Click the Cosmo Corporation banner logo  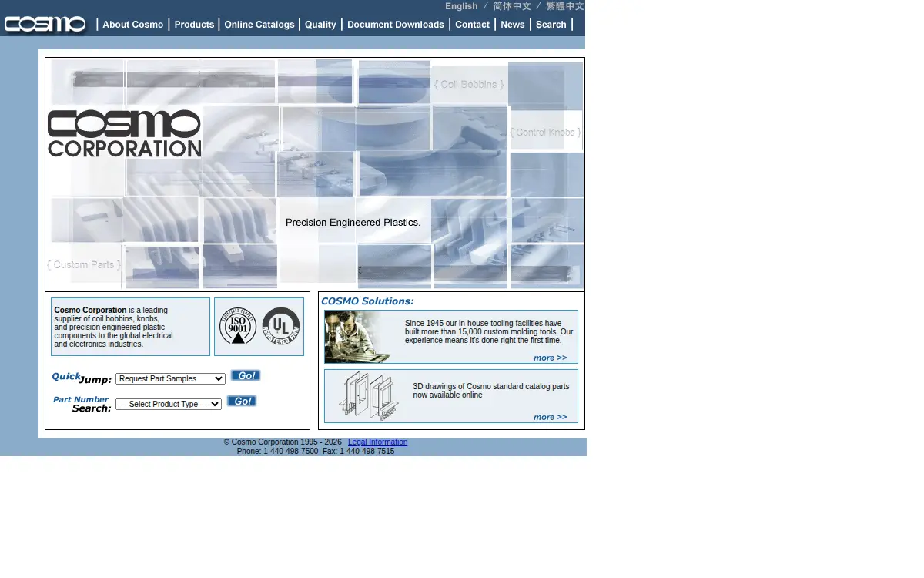(125, 133)
